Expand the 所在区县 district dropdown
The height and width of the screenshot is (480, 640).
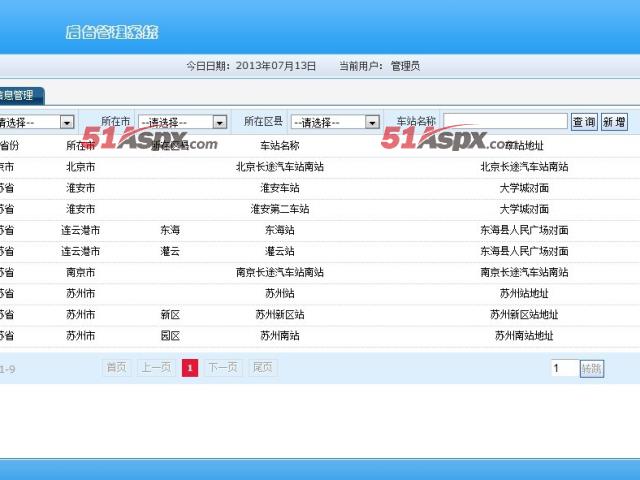[x=335, y=122]
